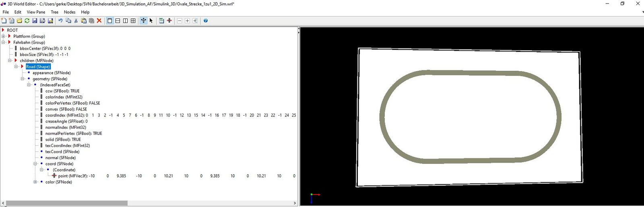Switch to single view pane layout
This screenshot has width=644, height=207.
point(110,21)
